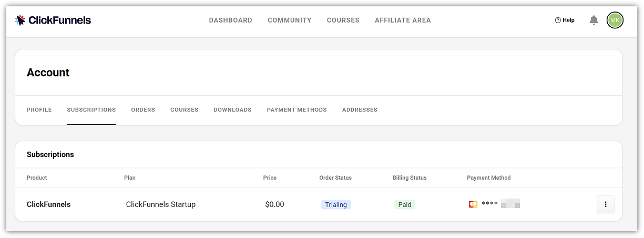Open the Help link
Screen dimensions: 644x238
point(565,20)
